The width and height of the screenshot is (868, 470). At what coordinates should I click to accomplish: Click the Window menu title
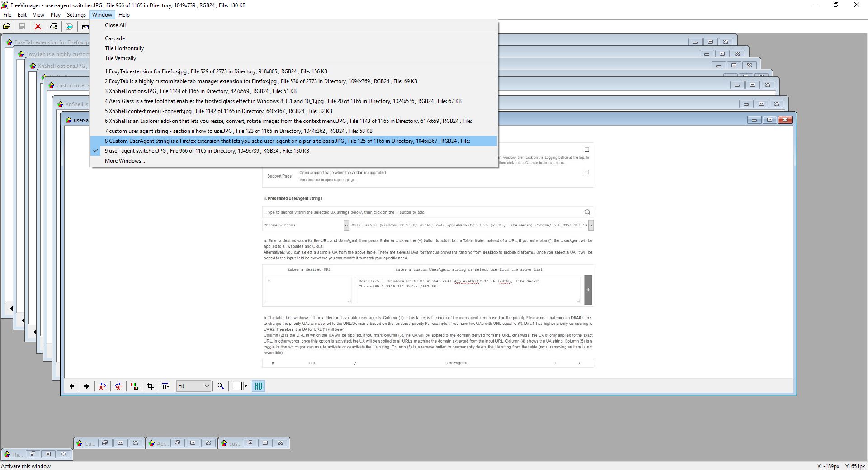(102, 15)
